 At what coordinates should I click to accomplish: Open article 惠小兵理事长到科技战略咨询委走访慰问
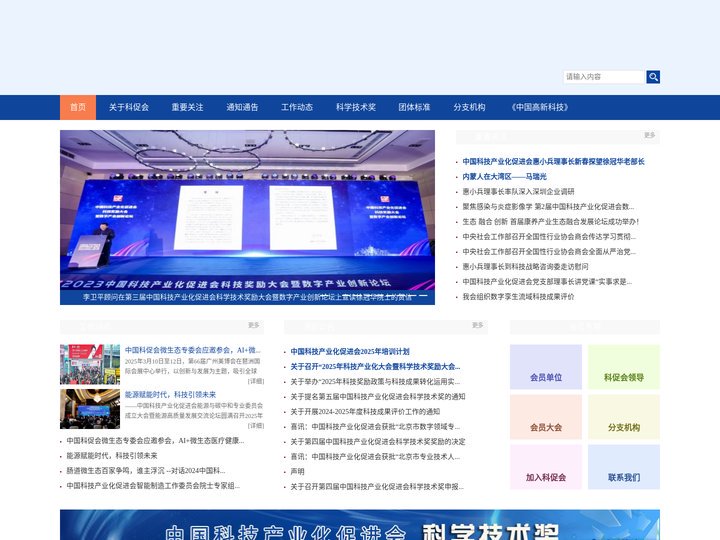[x=525, y=267]
